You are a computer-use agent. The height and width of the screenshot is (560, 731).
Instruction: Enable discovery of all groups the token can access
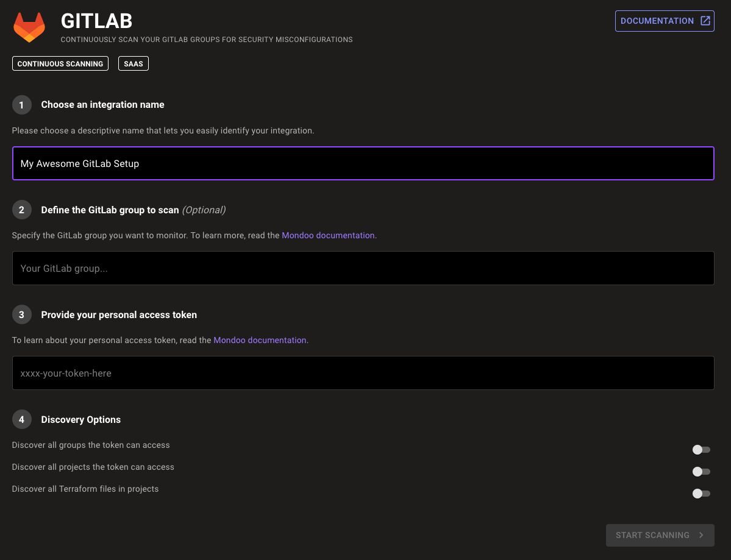(x=700, y=450)
